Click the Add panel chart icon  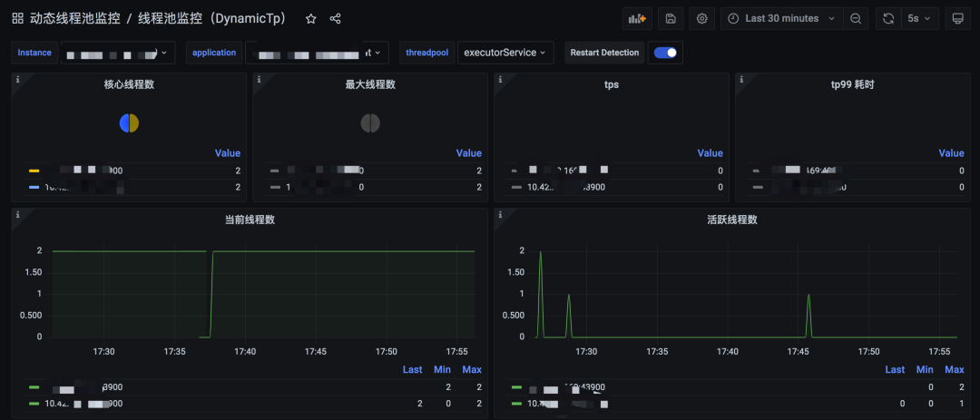pyautogui.click(x=638, y=19)
